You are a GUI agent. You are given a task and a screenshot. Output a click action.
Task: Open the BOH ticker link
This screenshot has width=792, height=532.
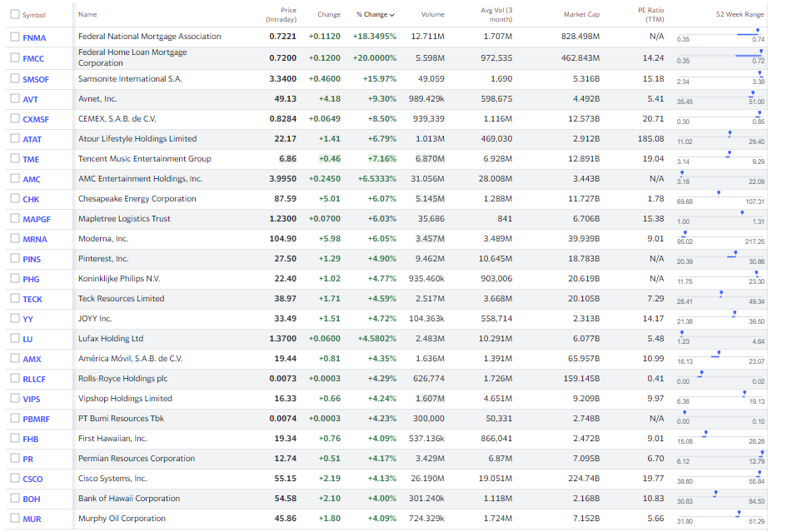(32, 499)
